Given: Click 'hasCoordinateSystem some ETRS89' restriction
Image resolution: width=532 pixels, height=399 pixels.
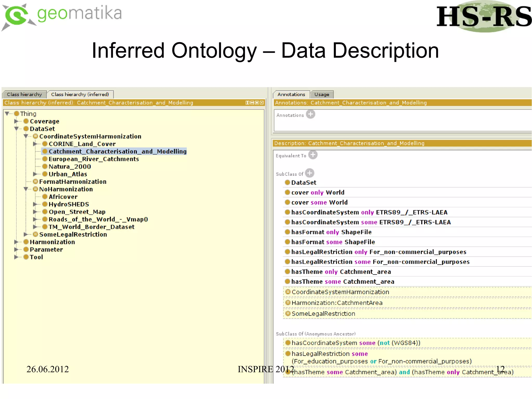Looking at the screenshot, I should pyautogui.click(x=407, y=222).
